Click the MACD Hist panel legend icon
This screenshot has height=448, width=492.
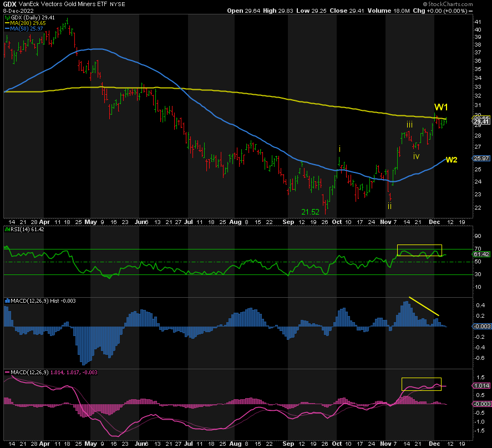(x=7, y=301)
